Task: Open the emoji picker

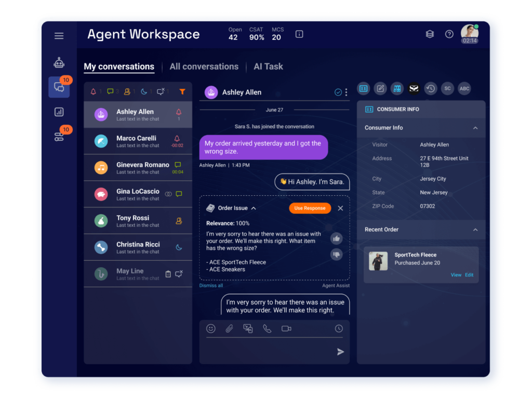Action: click(x=211, y=328)
